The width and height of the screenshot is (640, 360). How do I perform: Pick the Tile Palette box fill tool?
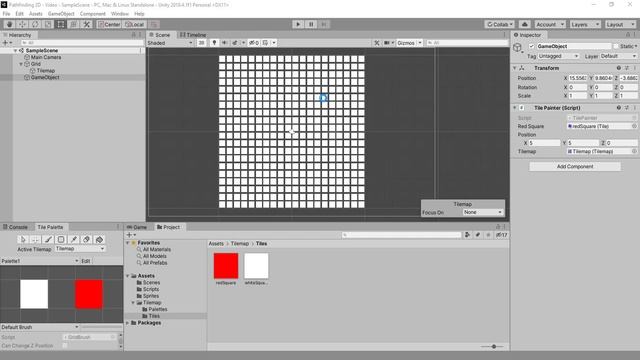pos(61,240)
